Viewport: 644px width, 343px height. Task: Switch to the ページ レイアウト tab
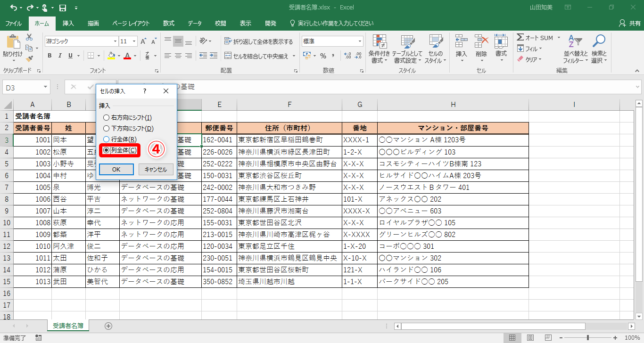pos(131,23)
